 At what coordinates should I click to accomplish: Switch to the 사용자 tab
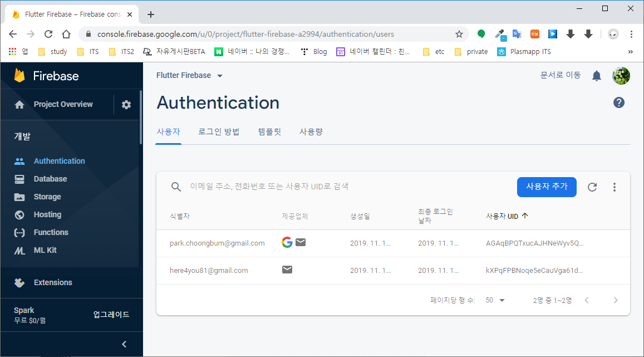point(169,132)
